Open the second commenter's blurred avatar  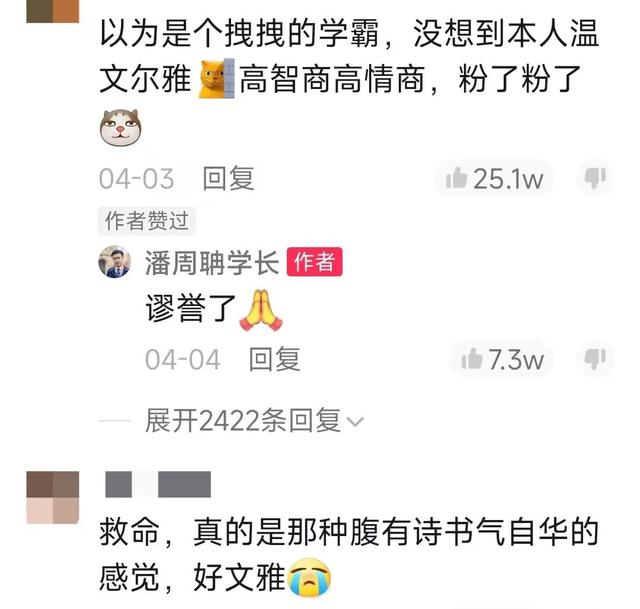pos(53,498)
